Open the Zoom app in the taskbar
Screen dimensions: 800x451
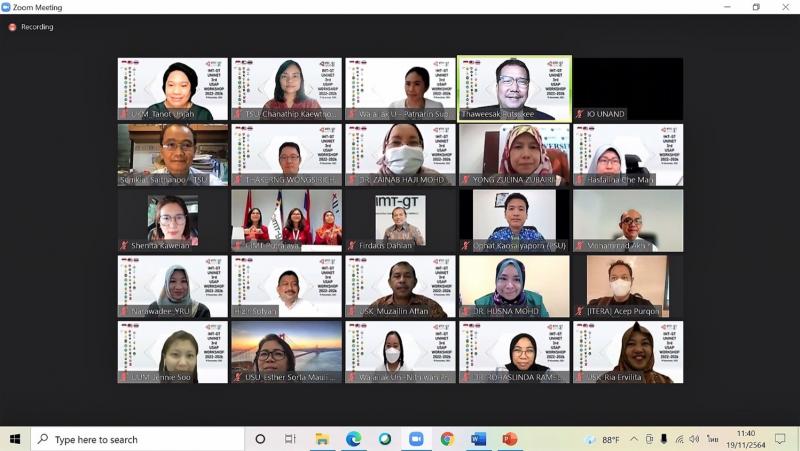(416, 439)
